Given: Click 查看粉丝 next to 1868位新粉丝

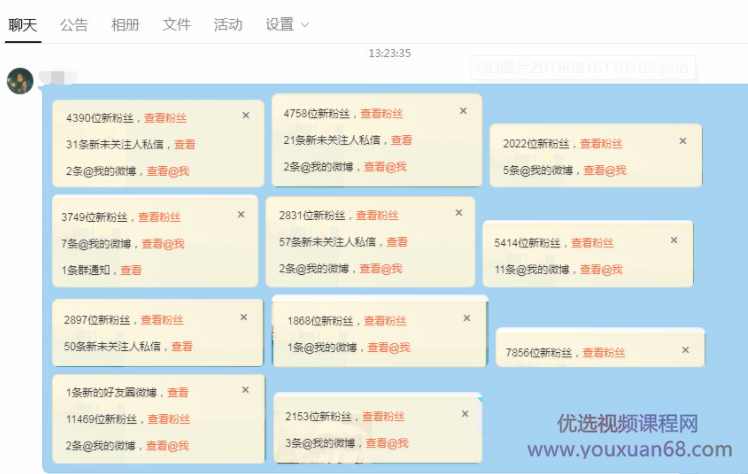Looking at the screenshot, I should 385,321.
